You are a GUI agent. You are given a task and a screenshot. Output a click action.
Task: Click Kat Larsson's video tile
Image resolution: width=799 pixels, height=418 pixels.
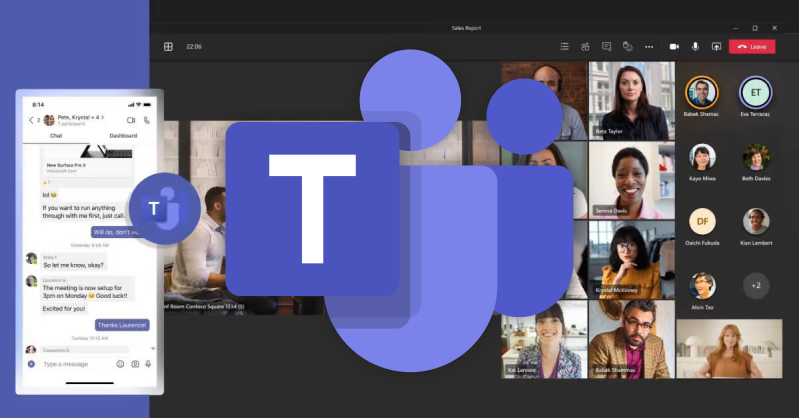point(544,339)
